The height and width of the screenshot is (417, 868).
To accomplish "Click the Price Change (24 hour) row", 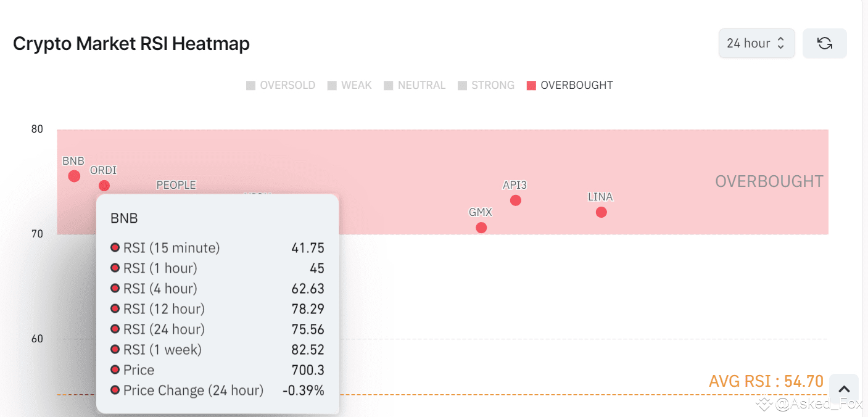I will (217, 390).
